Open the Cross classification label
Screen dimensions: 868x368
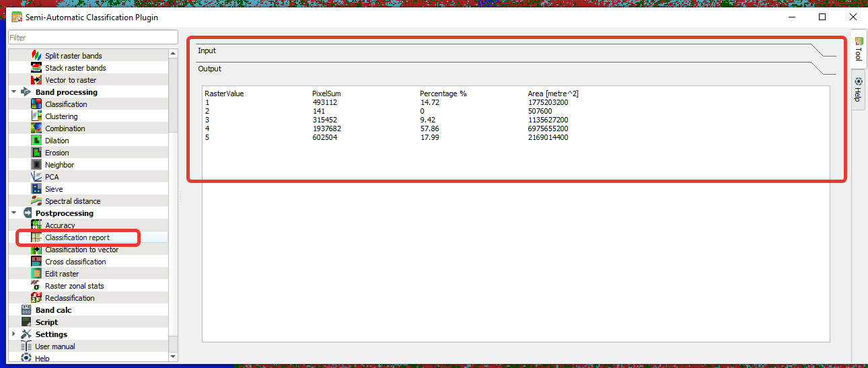pyautogui.click(x=75, y=262)
